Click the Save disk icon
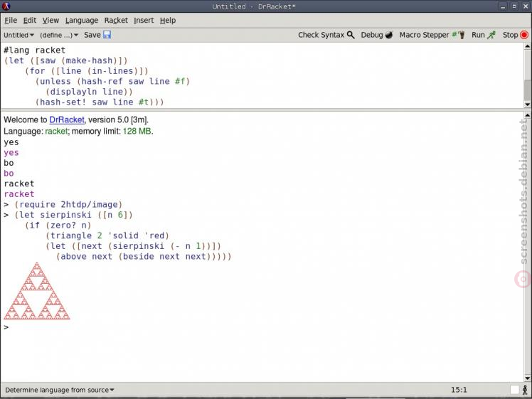This screenshot has height=399, width=532. pos(107,35)
